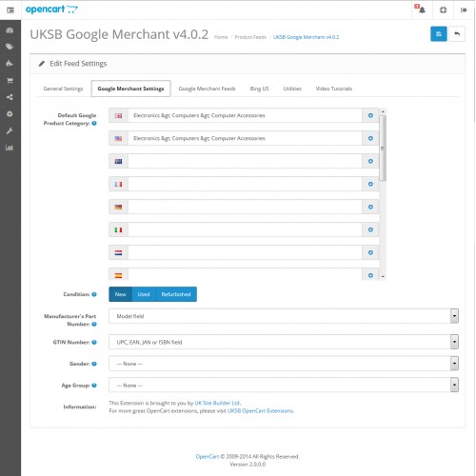Switch to Google Merchant Feeds tab

[x=207, y=89]
